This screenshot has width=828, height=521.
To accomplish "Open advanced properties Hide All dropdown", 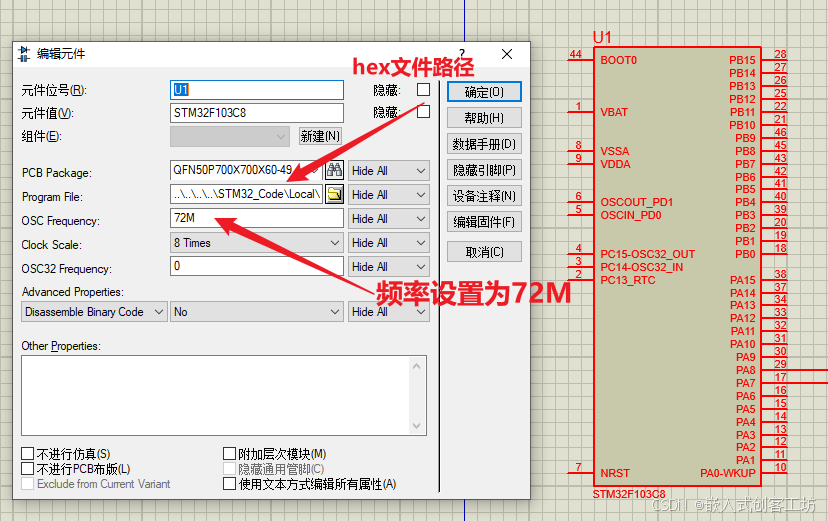I will pyautogui.click(x=389, y=312).
